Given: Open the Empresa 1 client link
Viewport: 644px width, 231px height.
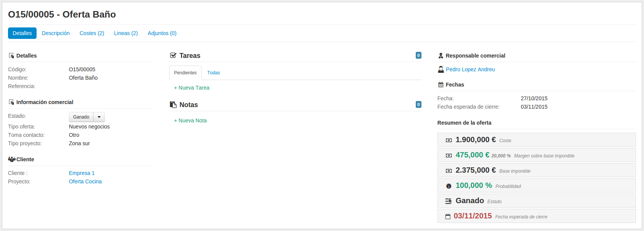Looking at the screenshot, I should pos(82,173).
